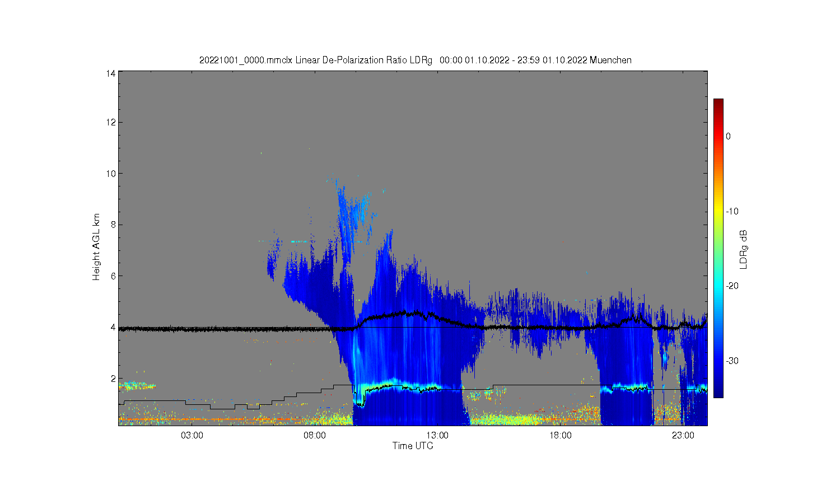This screenshot has width=840, height=504.
Task: Click the plot title text starting 20221001_0000.mmclx
Action: click(x=415, y=60)
